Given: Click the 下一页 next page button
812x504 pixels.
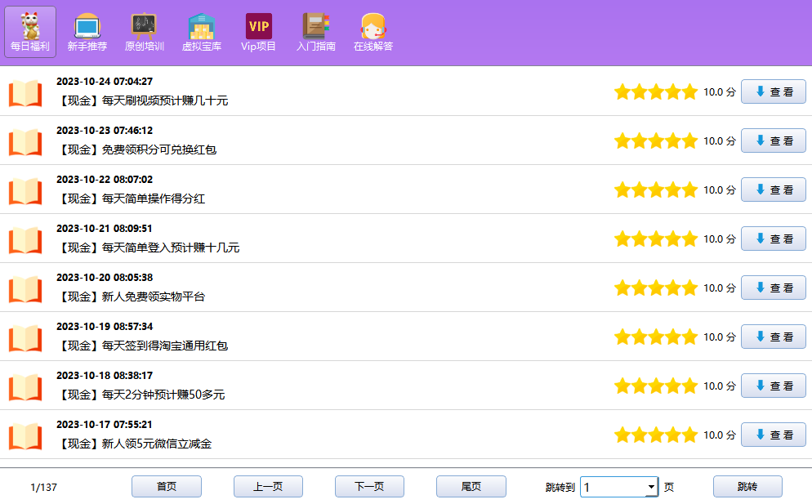Looking at the screenshot, I should 368,486.
